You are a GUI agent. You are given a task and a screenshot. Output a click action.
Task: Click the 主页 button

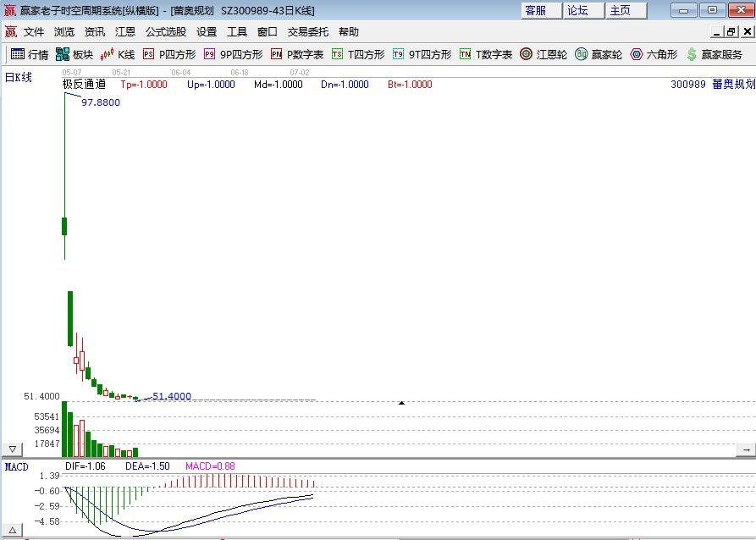(626, 10)
